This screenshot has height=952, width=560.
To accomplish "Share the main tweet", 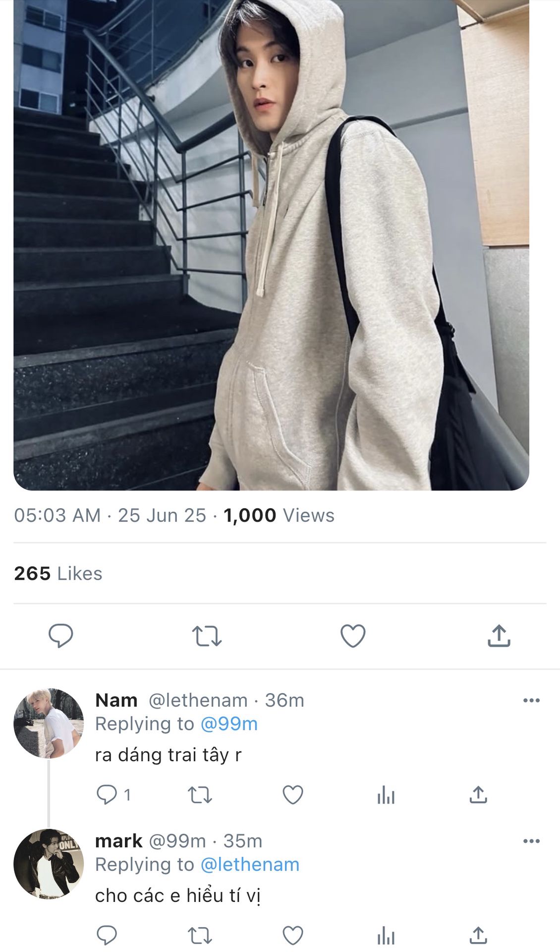I will [499, 636].
